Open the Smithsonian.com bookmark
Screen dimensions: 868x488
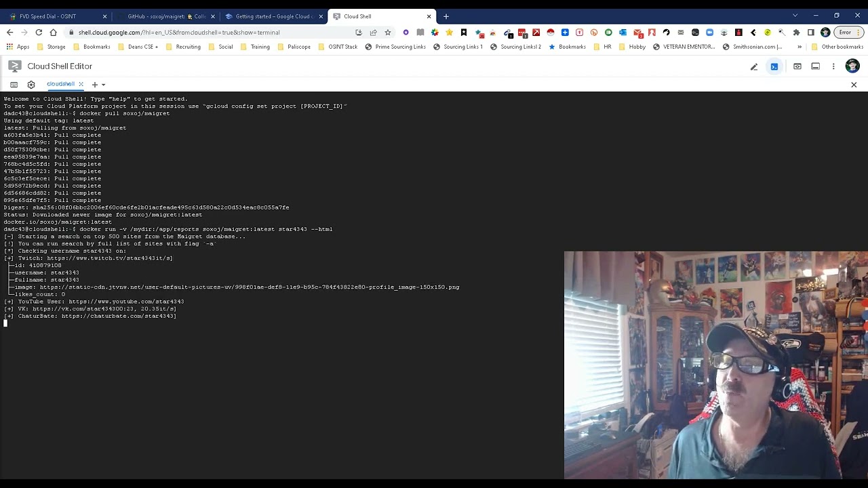753,47
